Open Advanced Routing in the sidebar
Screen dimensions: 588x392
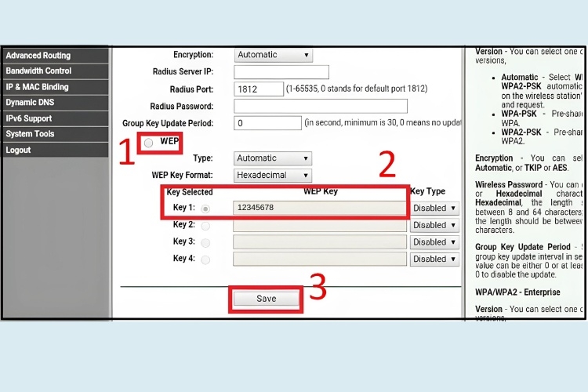[56, 56]
